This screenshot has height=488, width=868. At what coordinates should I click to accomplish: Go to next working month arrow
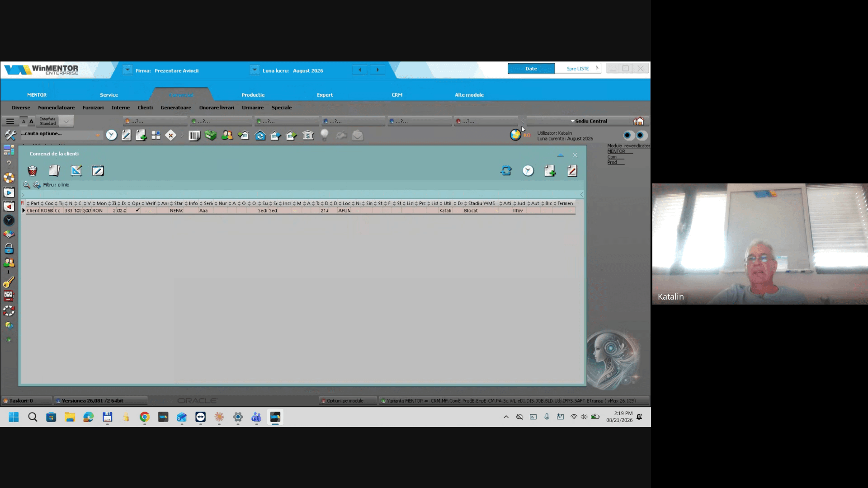[x=377, y=70]
